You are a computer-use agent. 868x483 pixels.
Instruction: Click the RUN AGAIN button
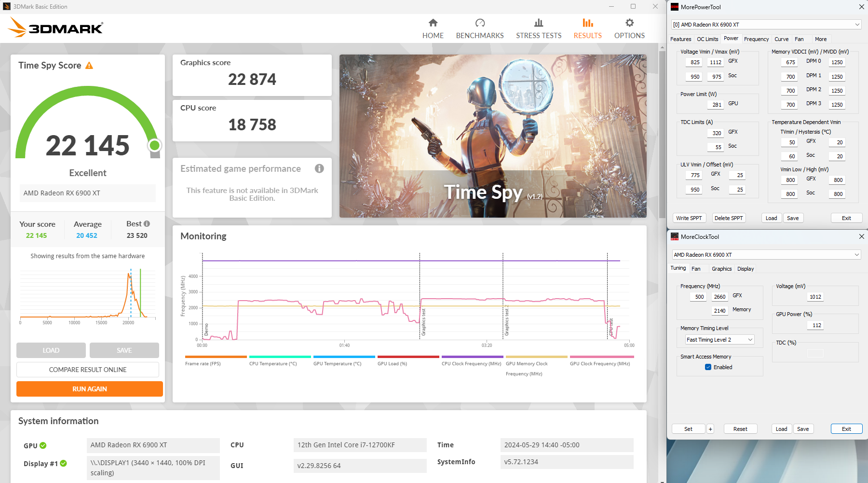pyautogui.click(x=89, y=389)
